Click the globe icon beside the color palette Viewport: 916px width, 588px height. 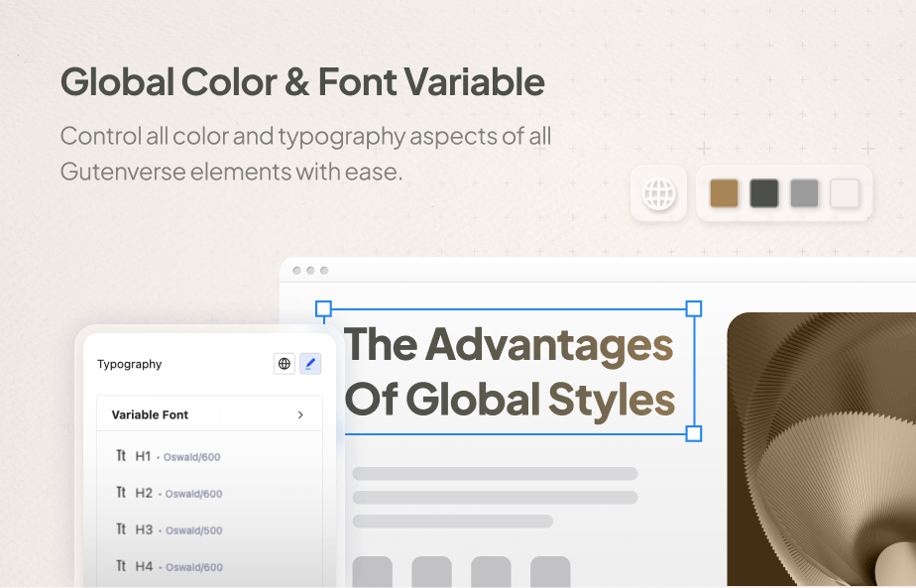[x=659, y=193]
